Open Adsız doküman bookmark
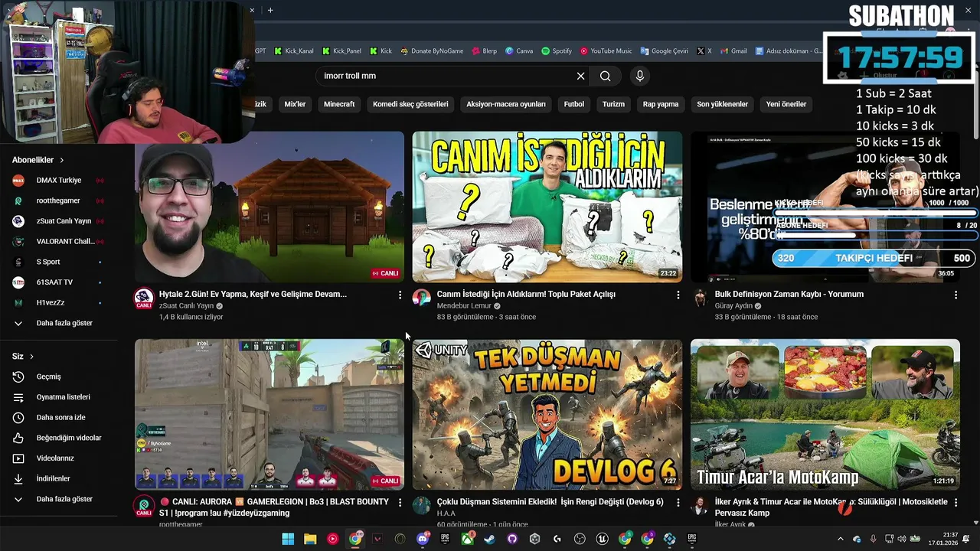 click(788, 51)
